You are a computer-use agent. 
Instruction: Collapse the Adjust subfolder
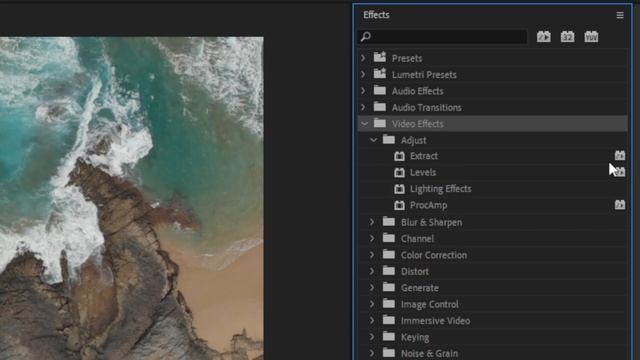pos(373,140)
